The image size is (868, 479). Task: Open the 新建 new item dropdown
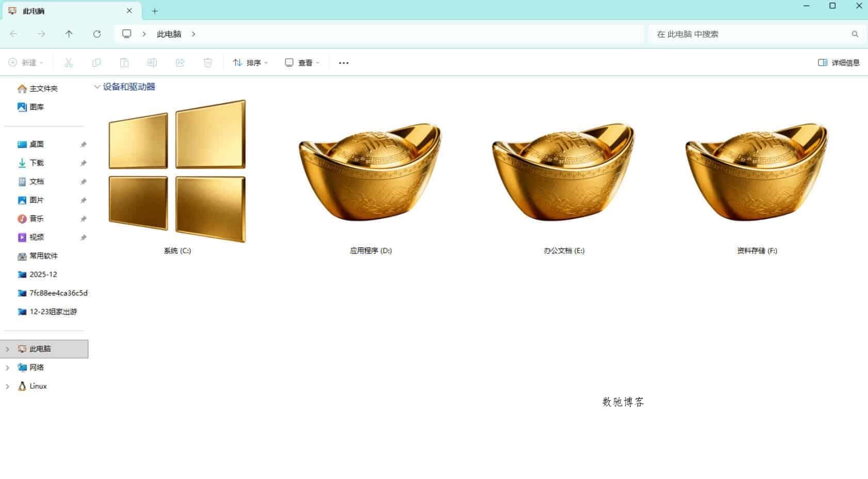[x=26, y=62]
